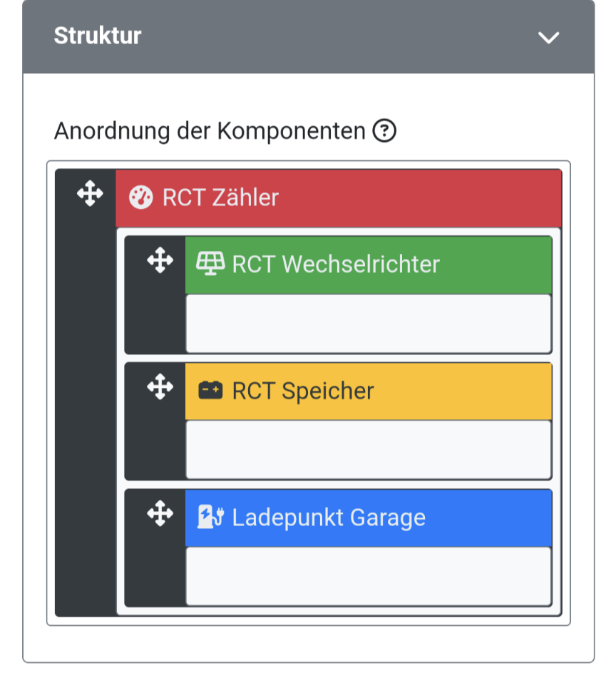This screenshot has height=678, width=616.
Task: Click empty drop area under RCT Speicher
Action: click(369, 450)
